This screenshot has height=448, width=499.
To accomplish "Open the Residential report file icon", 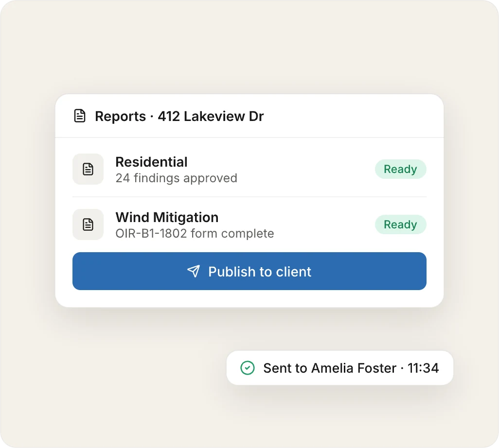I will (x=88, y=169).
